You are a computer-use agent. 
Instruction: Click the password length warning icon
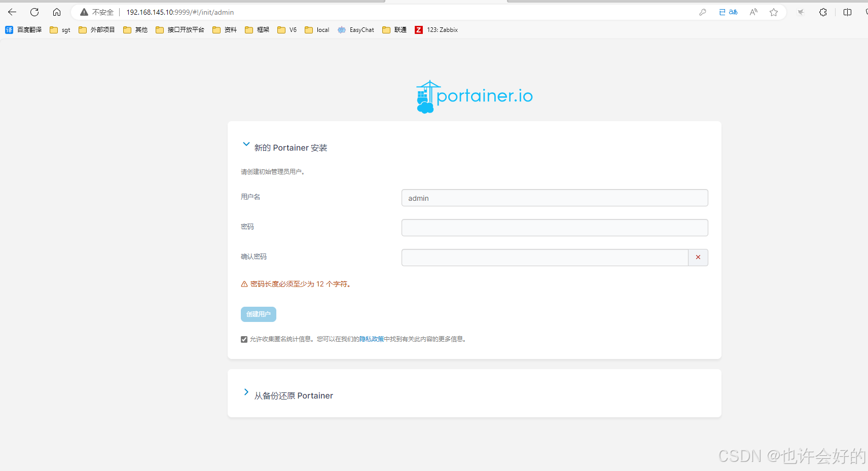pos(244,284)
